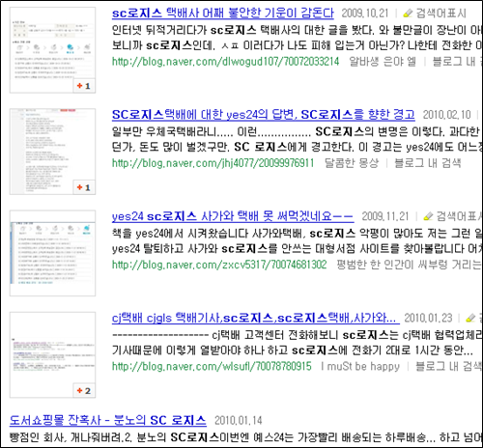Click highlighter icon next to 2009.10.21 date
The image size is (483, 448).
(x=408, y=14)
